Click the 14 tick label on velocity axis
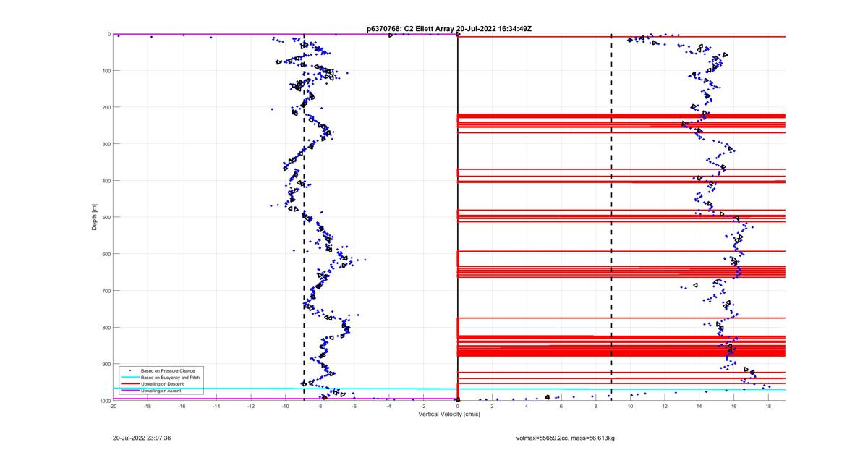This screenshot has width=868, height=450. pos(699,407)
